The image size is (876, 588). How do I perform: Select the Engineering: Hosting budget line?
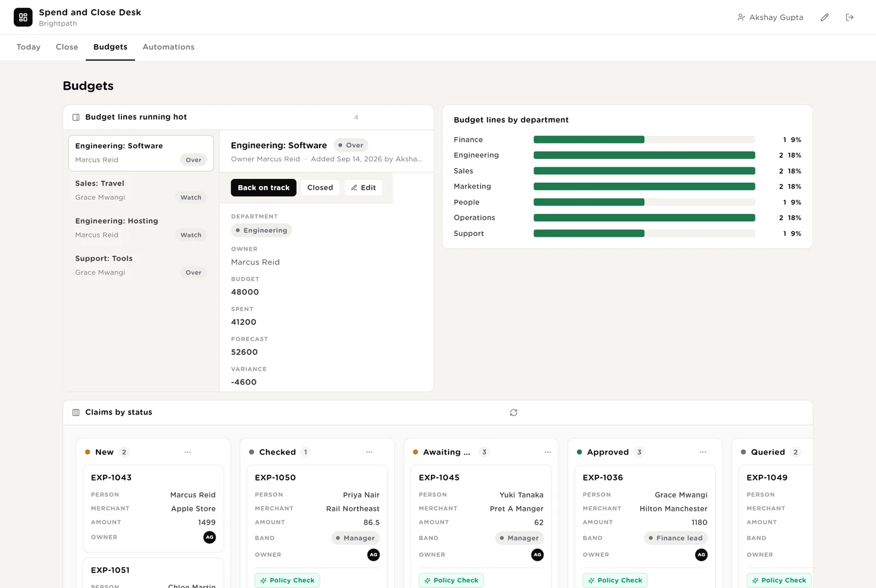pyautogui.click(x=141, y=228)
